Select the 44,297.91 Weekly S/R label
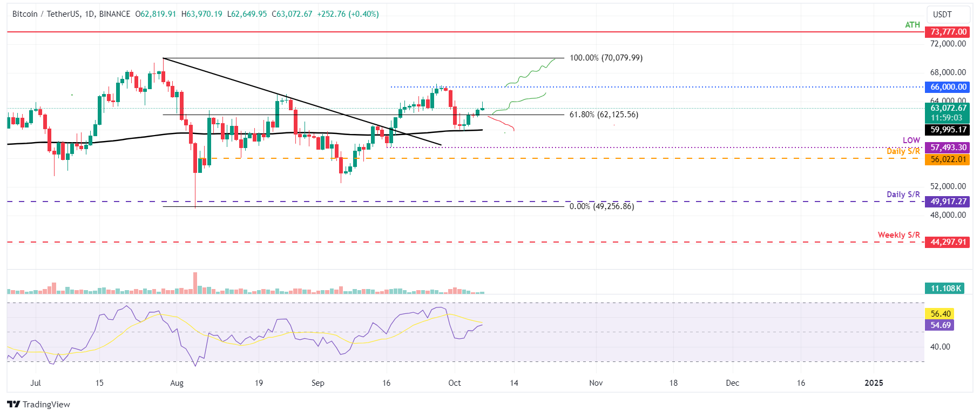 pos(948,242)
